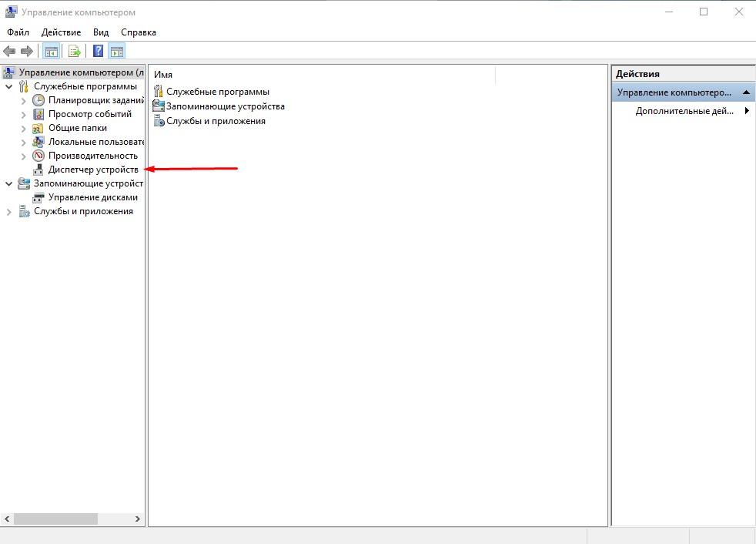Expand the Общие папки node
756x544 pixels.
(23, 129)
